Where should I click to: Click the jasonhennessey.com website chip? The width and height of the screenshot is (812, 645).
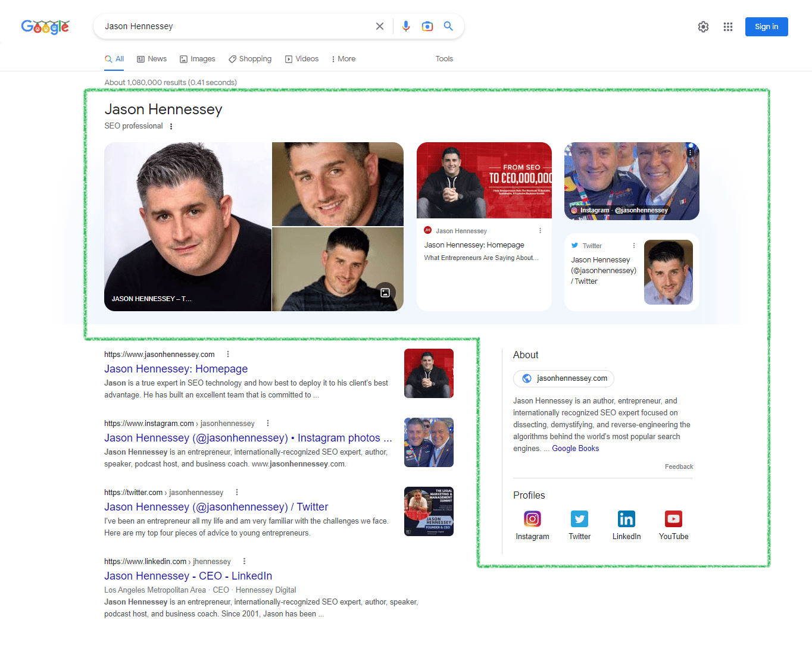[564, 378]
